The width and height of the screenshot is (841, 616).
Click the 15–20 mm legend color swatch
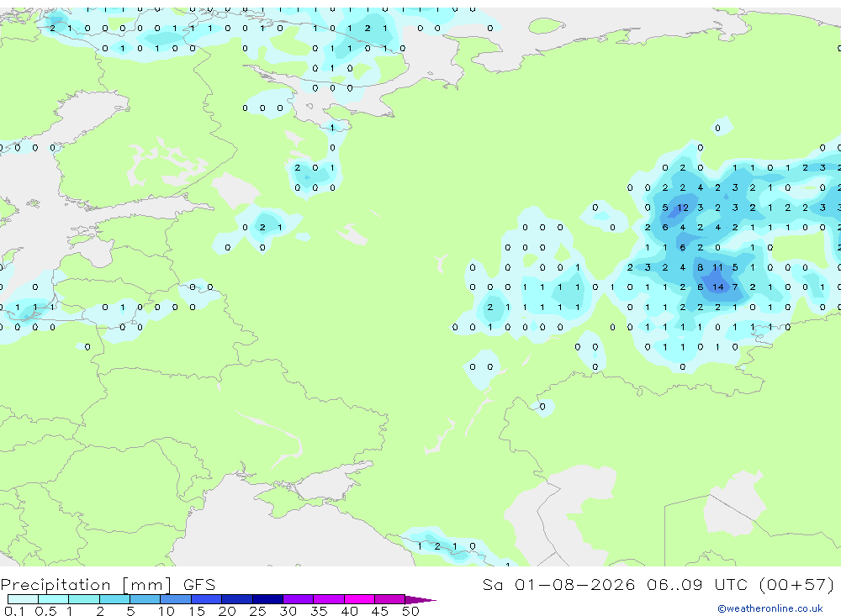tap(206, 599)
